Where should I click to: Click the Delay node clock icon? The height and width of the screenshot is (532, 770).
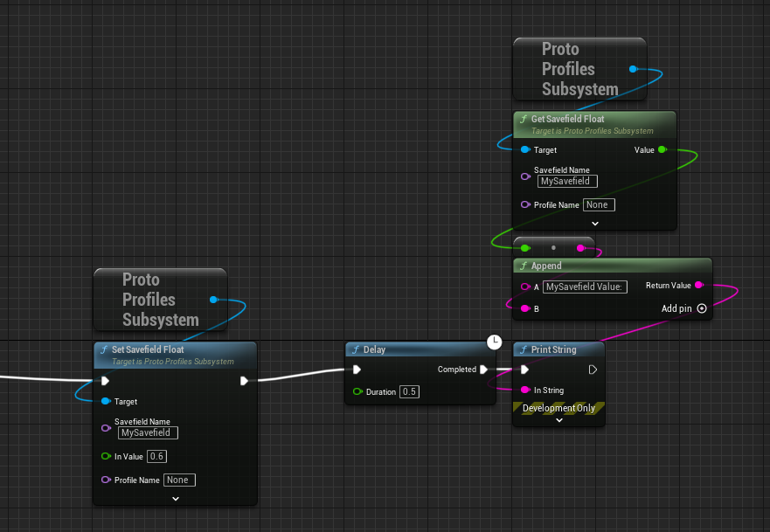(x=494, y=341)
